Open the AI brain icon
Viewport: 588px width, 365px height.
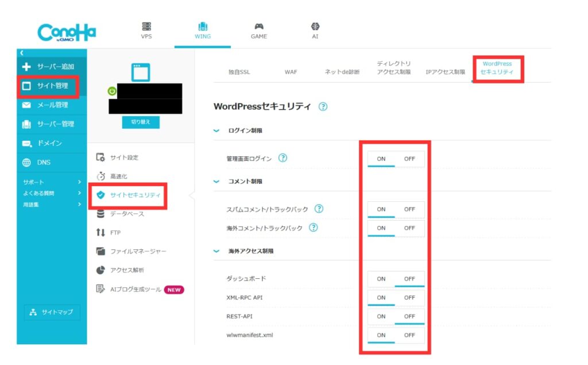(315, 26)
